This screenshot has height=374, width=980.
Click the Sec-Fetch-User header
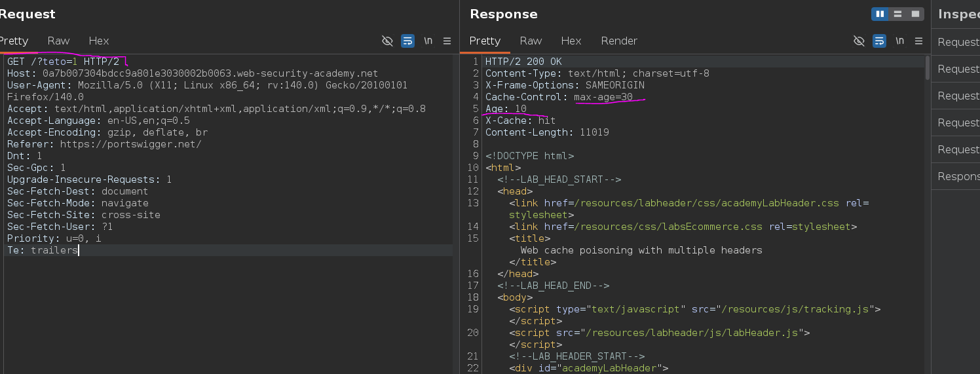coord(60,227)
